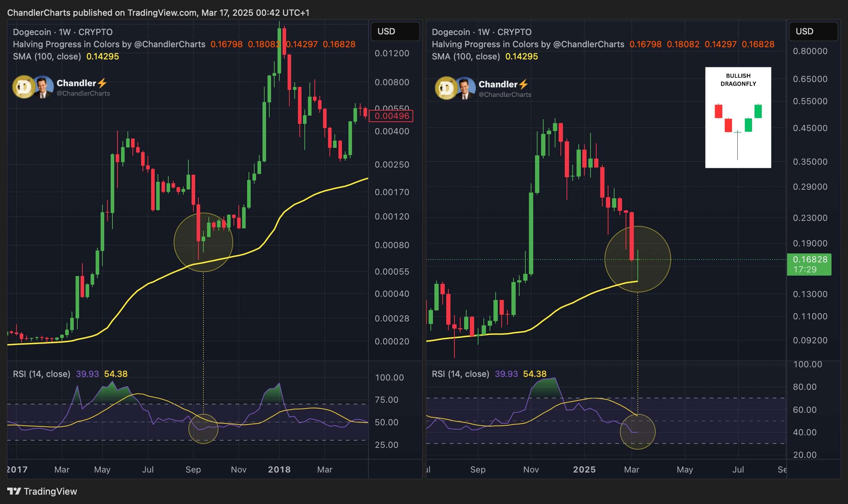Click yellow RSI value 54.38 on right chart
This screenshot has width=848, height=504.
(535, 374)
